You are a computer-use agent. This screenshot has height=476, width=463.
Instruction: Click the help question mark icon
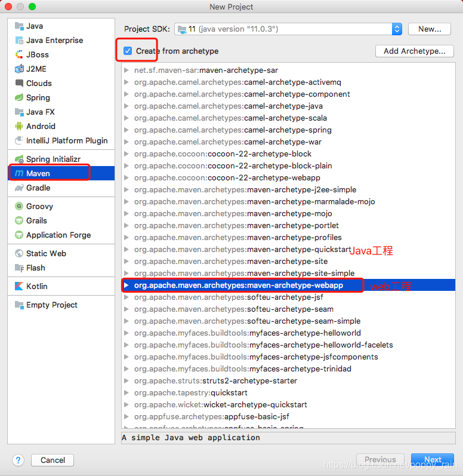[x=18, y=460]
